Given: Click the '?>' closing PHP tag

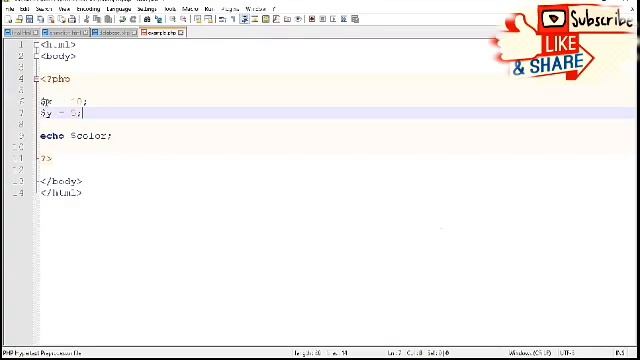Looking at the screenshot, I should [46, 158].
